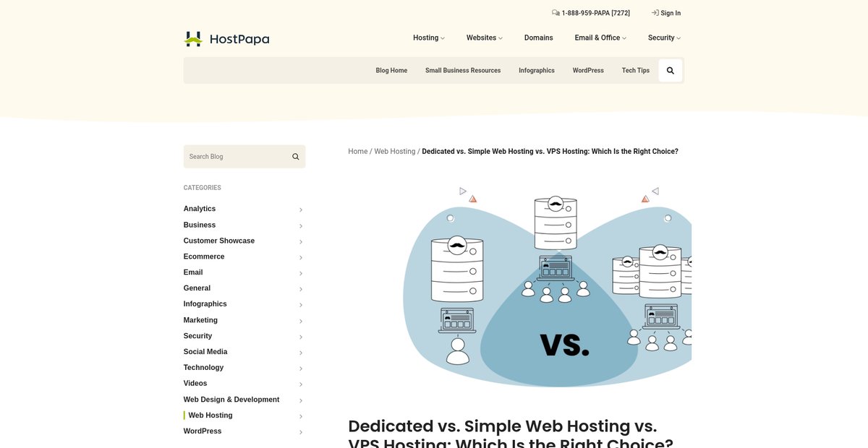The width and height of the screenshot is (868, 448).
Task: Open the Websites dropdown menu
Action: (485, 38)
